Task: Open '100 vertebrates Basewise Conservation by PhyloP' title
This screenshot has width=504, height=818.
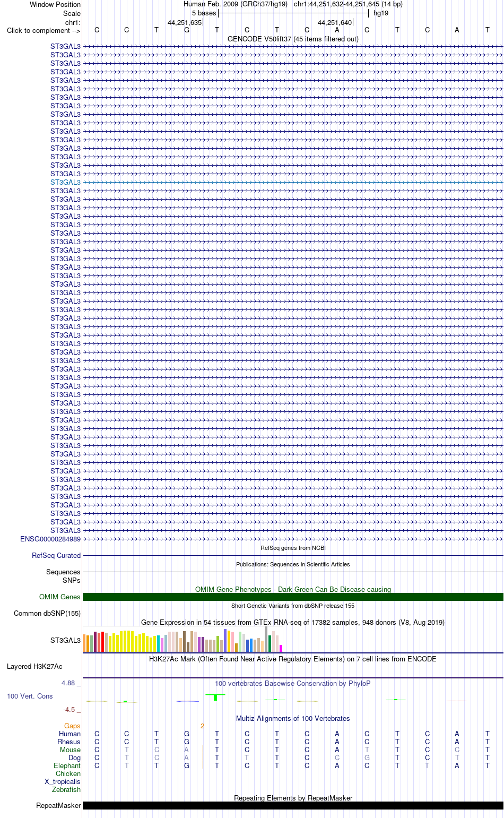Action: (293, 683)
